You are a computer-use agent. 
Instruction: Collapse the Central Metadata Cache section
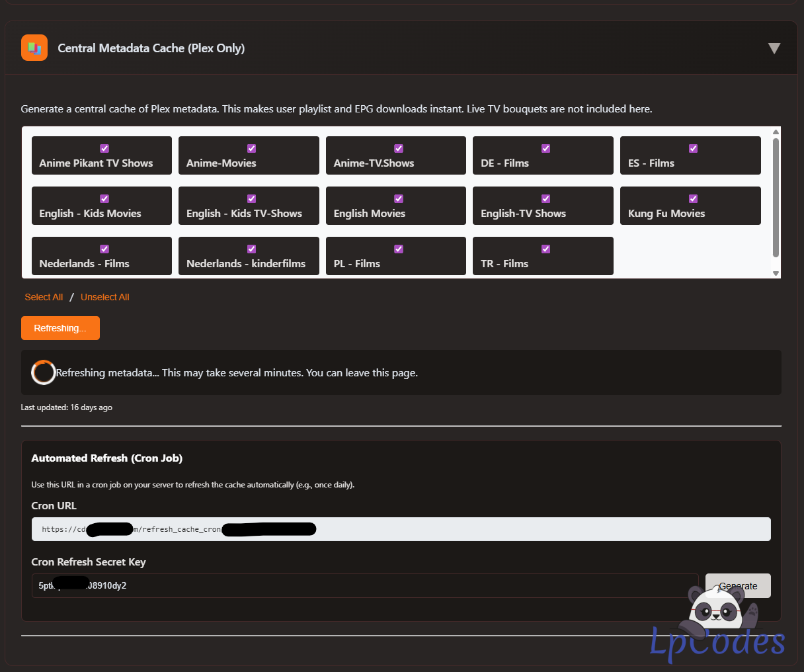774,48
